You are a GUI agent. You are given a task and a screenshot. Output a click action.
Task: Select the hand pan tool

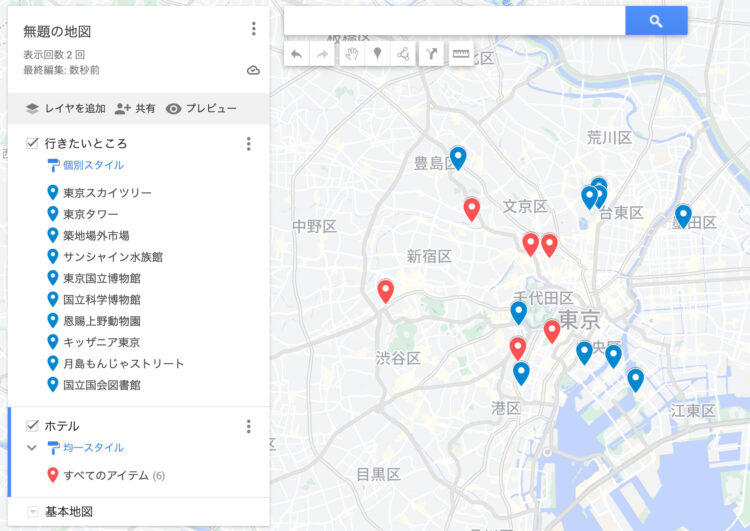(x=352, y=54)
